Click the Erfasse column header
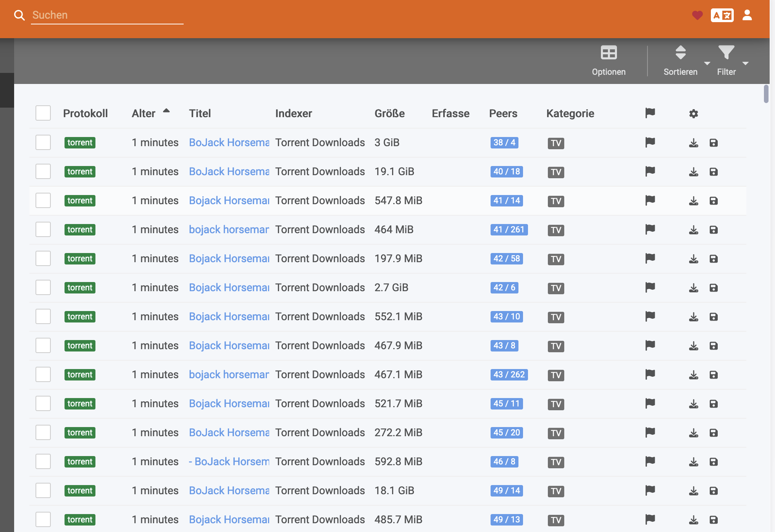 pyautogui.click(x=450, y=113)
